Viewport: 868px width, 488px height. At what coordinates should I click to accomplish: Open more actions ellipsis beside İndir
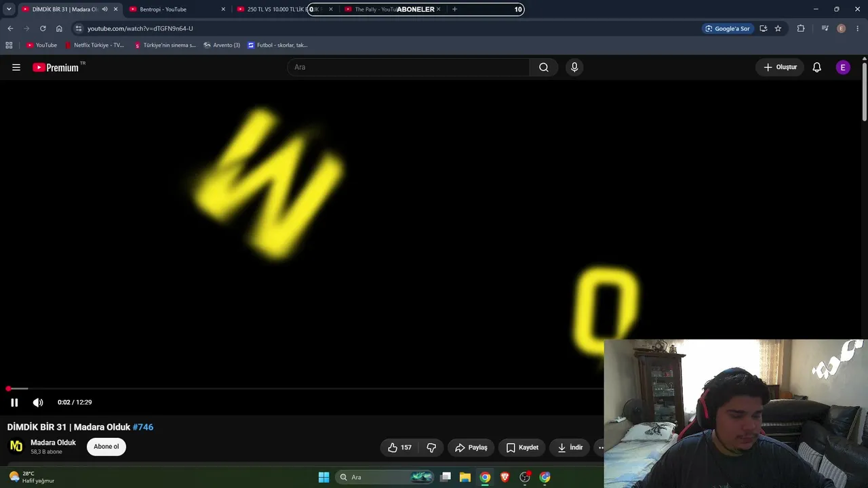pos(599,447)
